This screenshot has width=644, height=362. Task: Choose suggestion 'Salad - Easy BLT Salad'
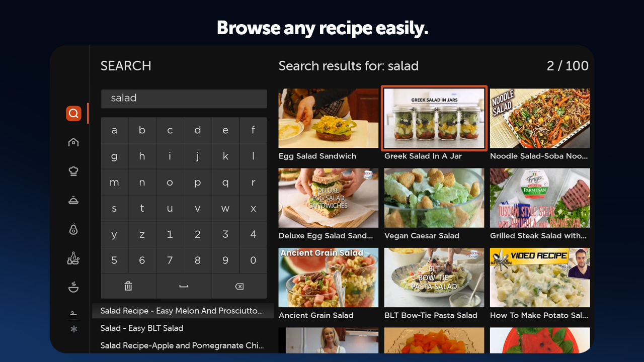tap(141, 328)
